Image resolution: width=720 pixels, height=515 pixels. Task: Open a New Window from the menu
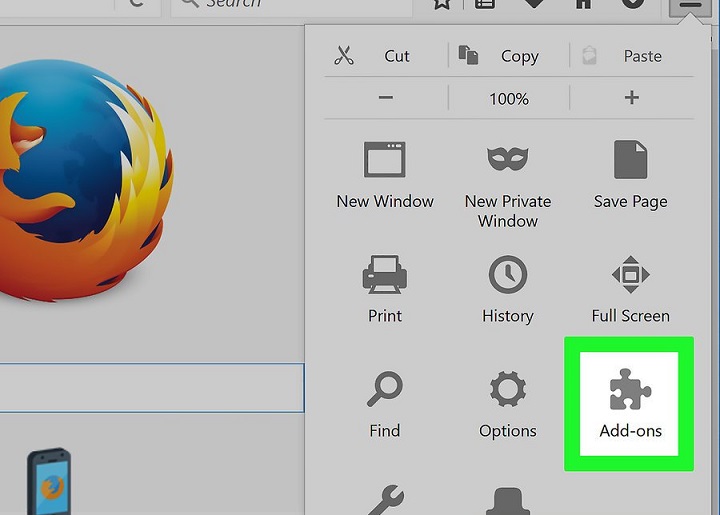click(385, 175)
